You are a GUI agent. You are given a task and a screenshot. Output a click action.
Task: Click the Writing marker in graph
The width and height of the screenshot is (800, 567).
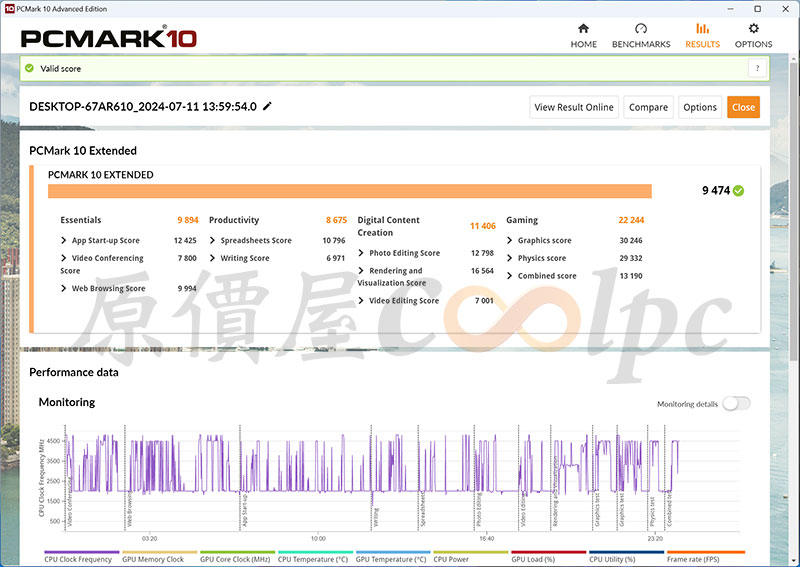pyautogui.click(x=376, y=517)
